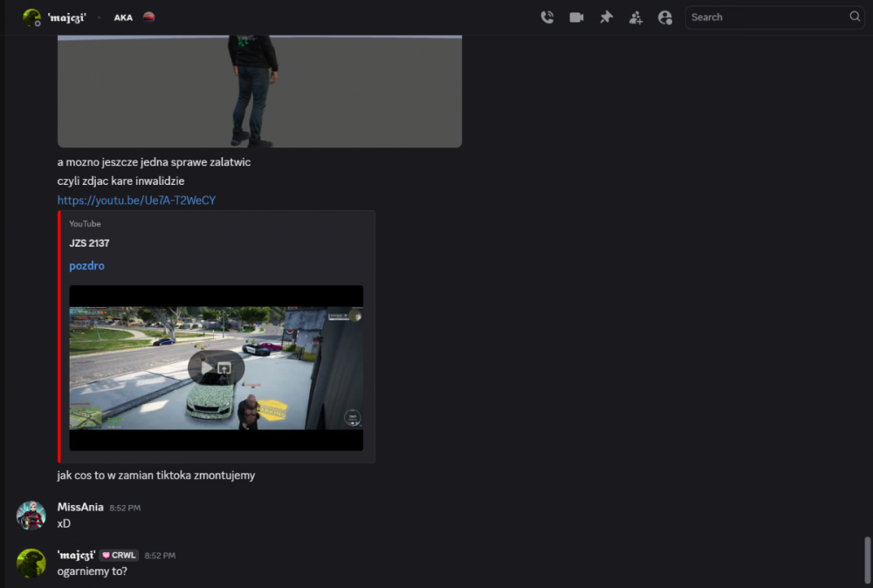Show user profile panel
This screenshot has width=873, height=588.
tap(664, 17)
